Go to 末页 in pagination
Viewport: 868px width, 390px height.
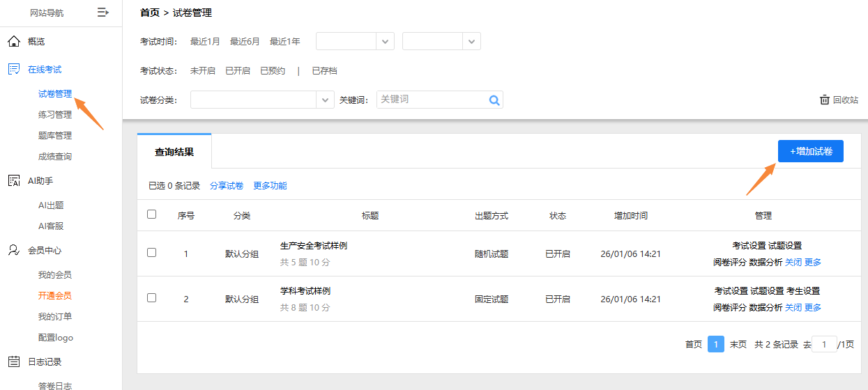click(738, 345)
